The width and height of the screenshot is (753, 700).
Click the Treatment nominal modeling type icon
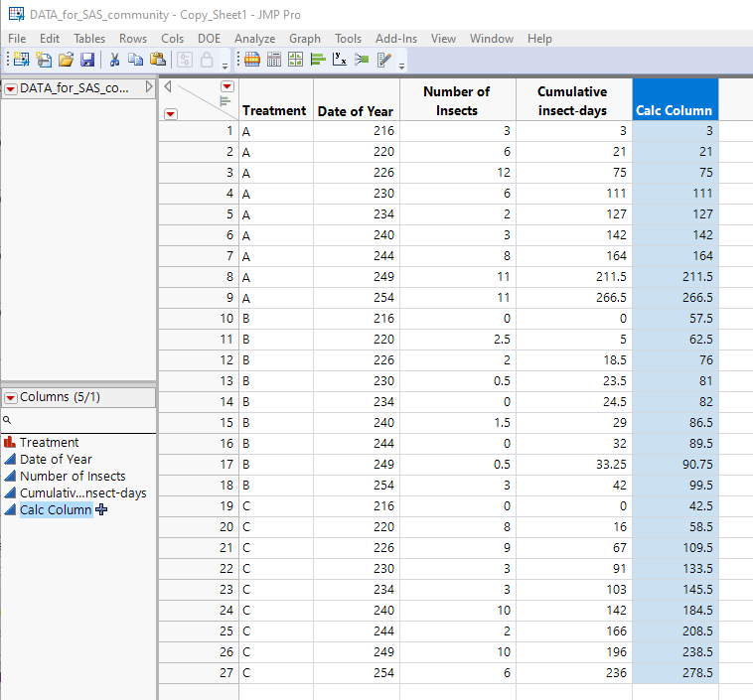pos(11,443)
